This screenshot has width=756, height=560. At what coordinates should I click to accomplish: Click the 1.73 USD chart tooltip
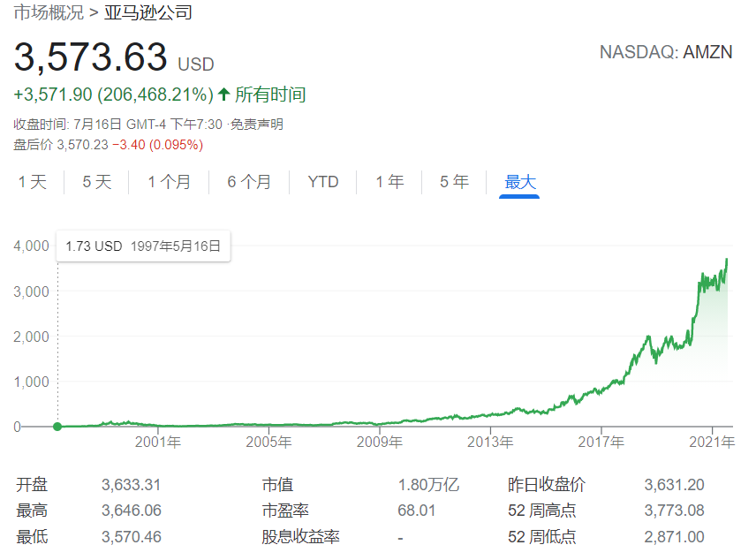pos(143,246)
